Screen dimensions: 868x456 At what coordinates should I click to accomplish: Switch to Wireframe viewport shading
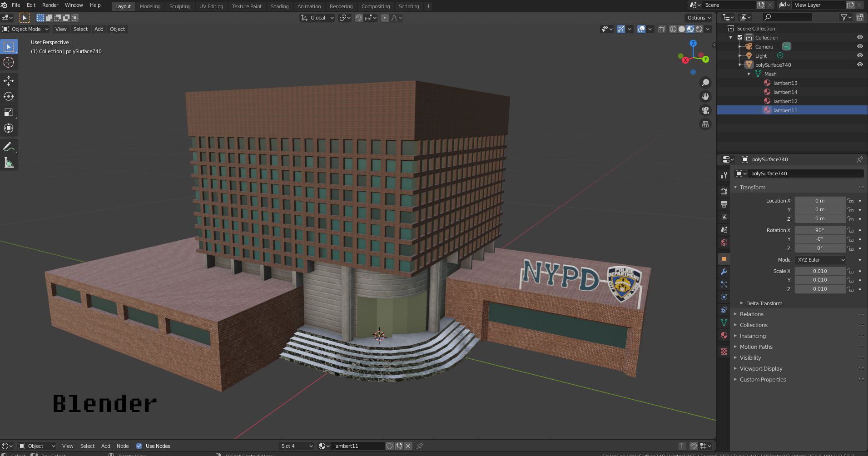click(673, 29)
